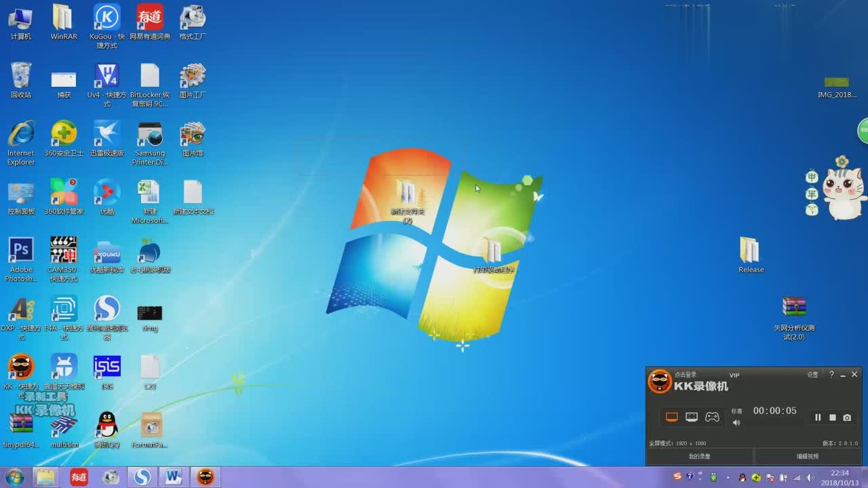
Task: Open Sogou browser from the taskbar
Action: click(x=141, y=477)
